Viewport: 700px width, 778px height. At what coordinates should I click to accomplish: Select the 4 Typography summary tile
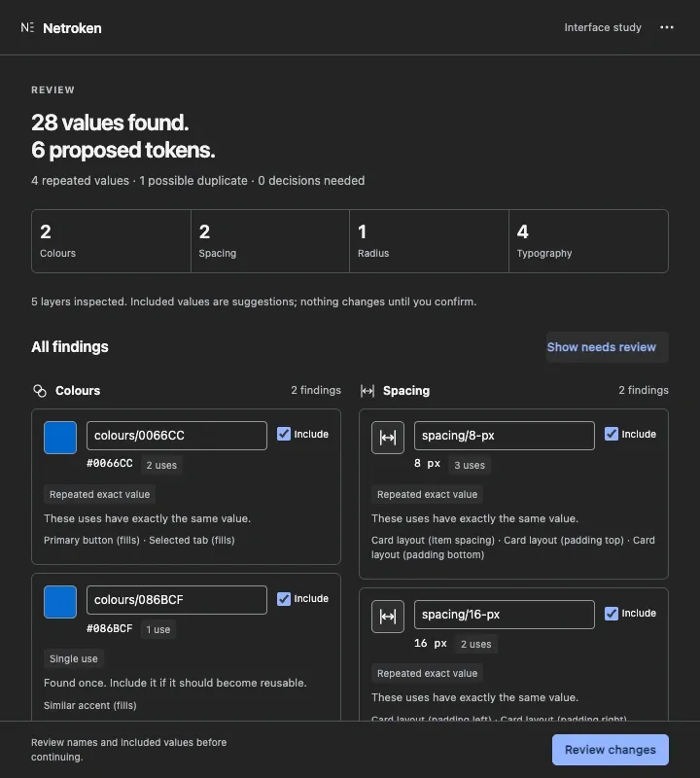[588, 241]
